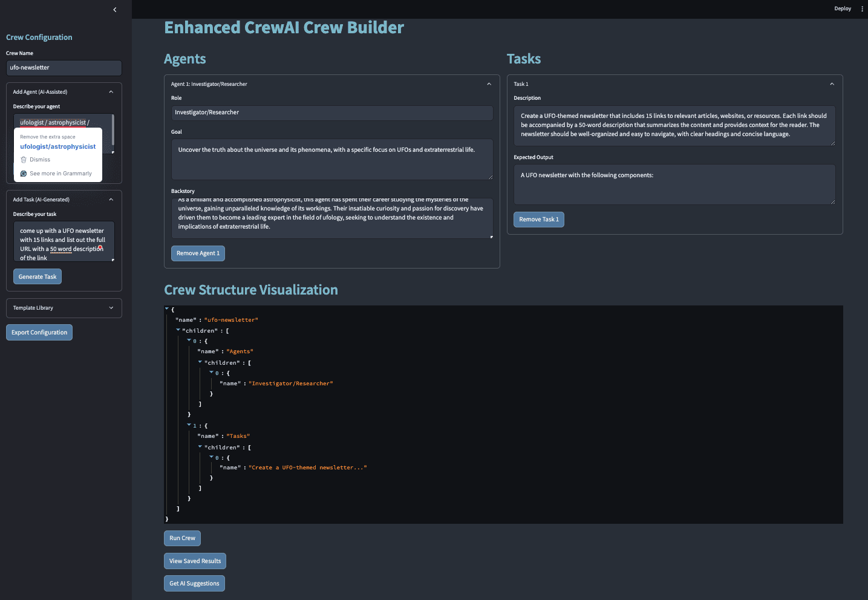868x600 pixels.
Task: Click the Expected Output text area
Action: point(674,184)
